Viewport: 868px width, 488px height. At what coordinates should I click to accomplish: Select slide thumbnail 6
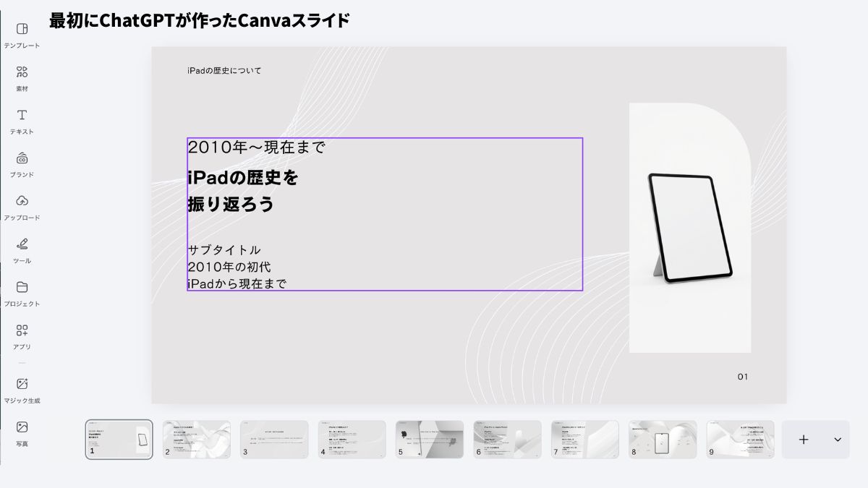[x=507, y=440]
